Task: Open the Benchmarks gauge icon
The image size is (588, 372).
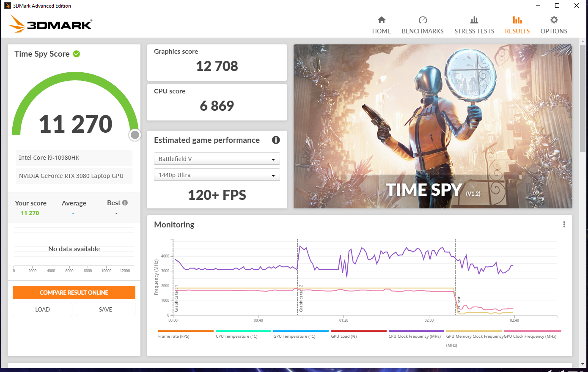Action: point(423,20)
